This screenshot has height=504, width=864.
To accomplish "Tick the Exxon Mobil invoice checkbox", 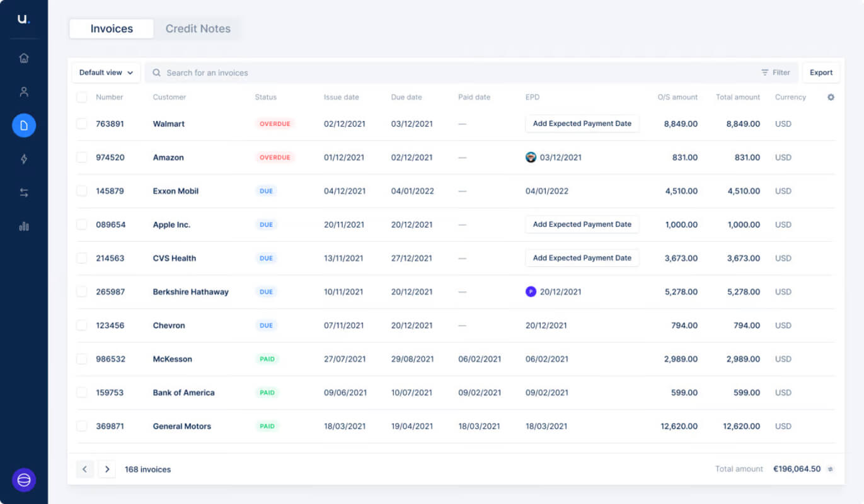I will point(82,191).
